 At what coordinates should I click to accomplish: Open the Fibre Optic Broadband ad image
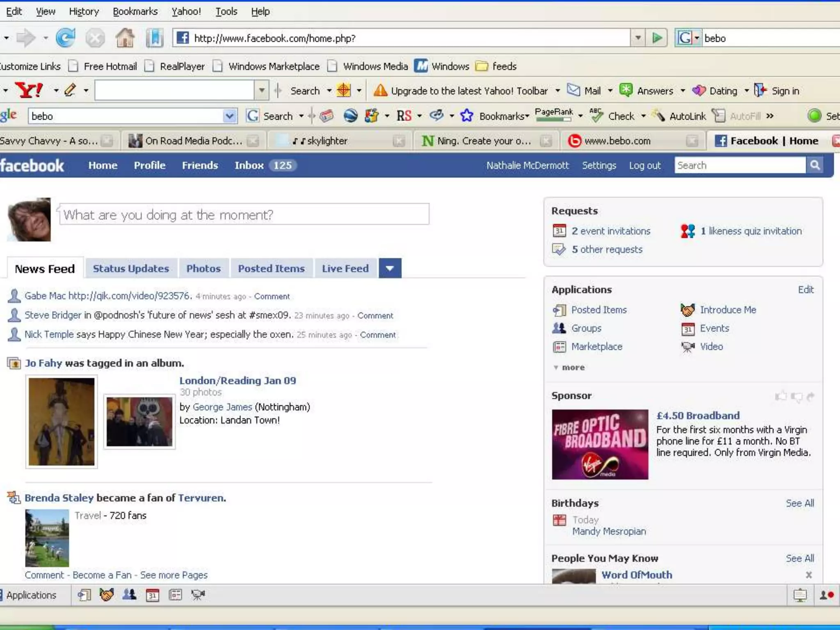[x=600, y=444]
